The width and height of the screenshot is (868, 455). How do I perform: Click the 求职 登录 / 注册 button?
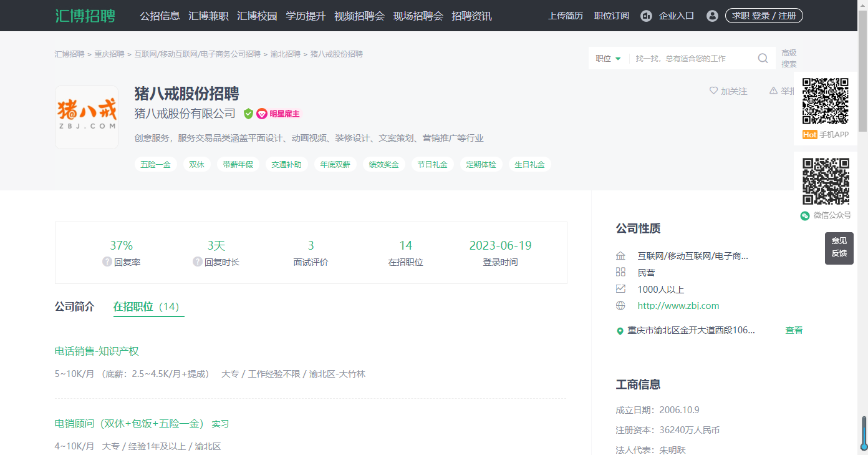(764, 16)
